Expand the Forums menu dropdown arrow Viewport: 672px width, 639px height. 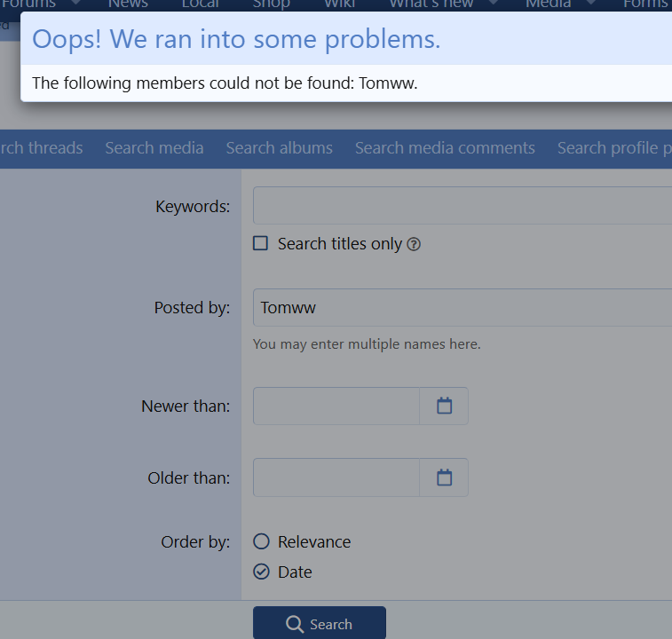75,4
